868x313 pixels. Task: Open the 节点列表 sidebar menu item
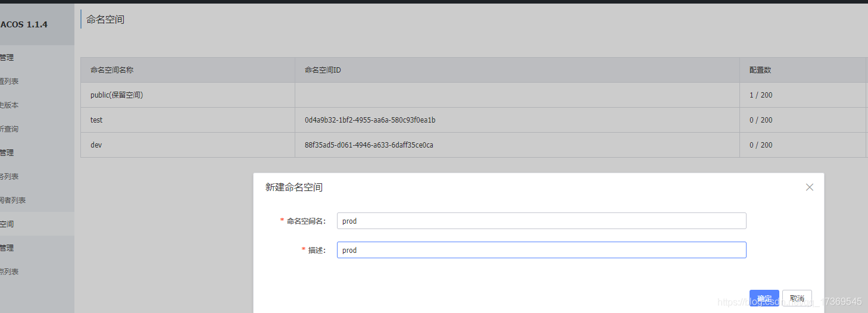[37, 272]
